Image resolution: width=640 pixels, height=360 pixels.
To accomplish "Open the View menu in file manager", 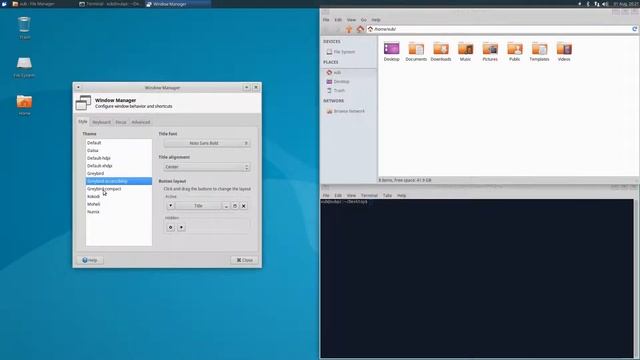I will (351, 20).
